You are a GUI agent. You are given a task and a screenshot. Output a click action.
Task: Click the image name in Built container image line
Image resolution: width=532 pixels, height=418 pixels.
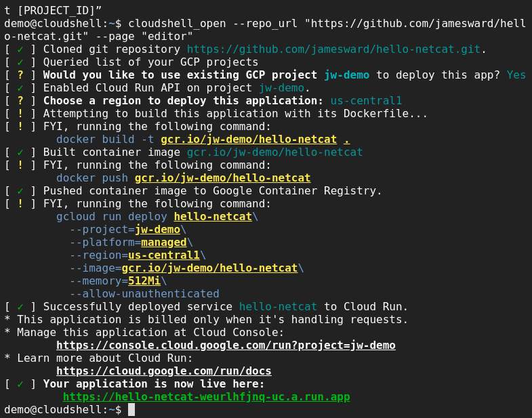(274, 152)
